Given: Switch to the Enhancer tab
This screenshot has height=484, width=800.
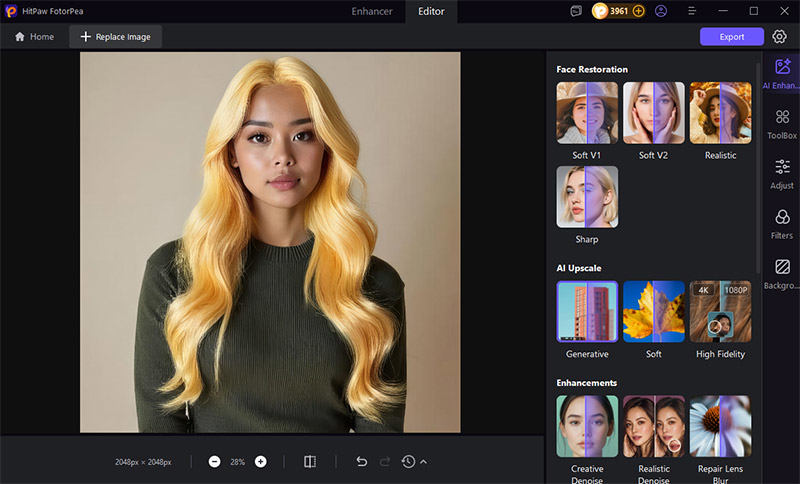Looking at the screenshot, I should coord(372,11).
